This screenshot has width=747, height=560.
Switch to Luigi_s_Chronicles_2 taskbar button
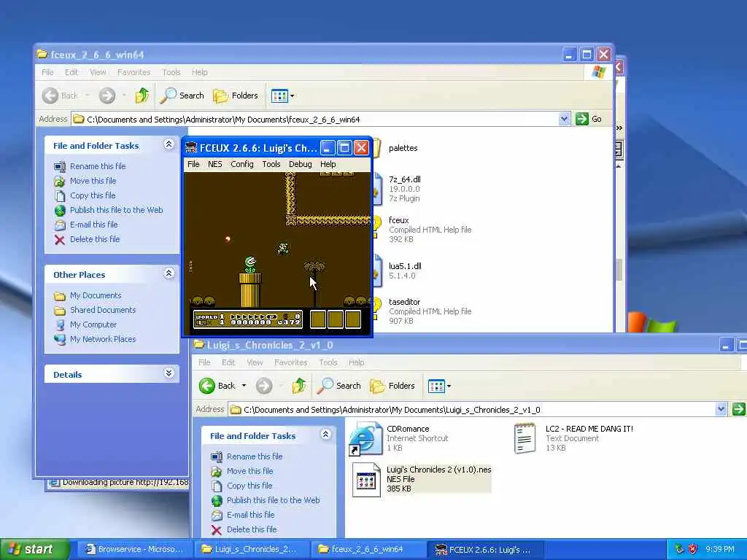click(251, 550)
